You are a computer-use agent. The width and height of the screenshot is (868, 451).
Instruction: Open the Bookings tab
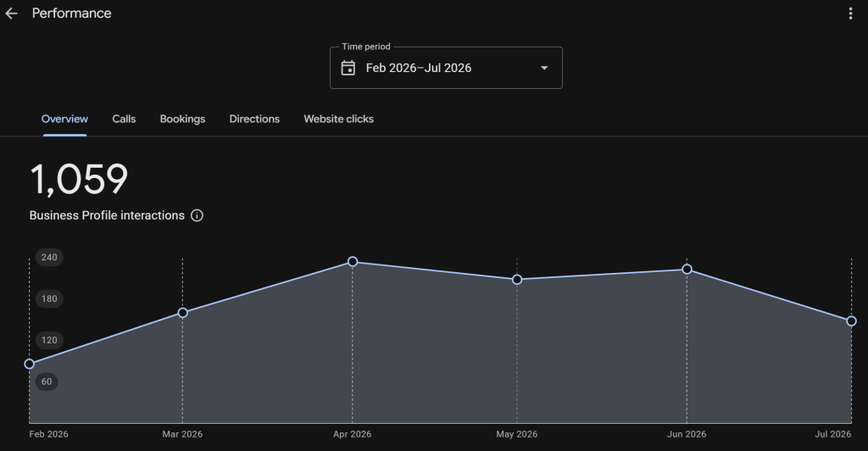click(183, 119)
